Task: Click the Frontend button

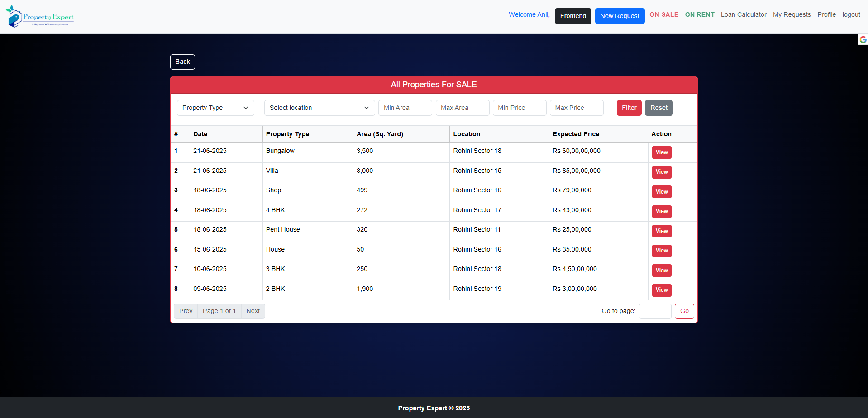Action: click(x=572, y=16)
